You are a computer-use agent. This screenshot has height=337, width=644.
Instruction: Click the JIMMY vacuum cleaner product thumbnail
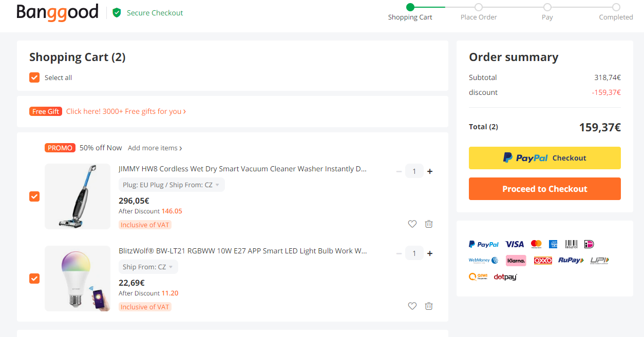click(x=78, y=196)
